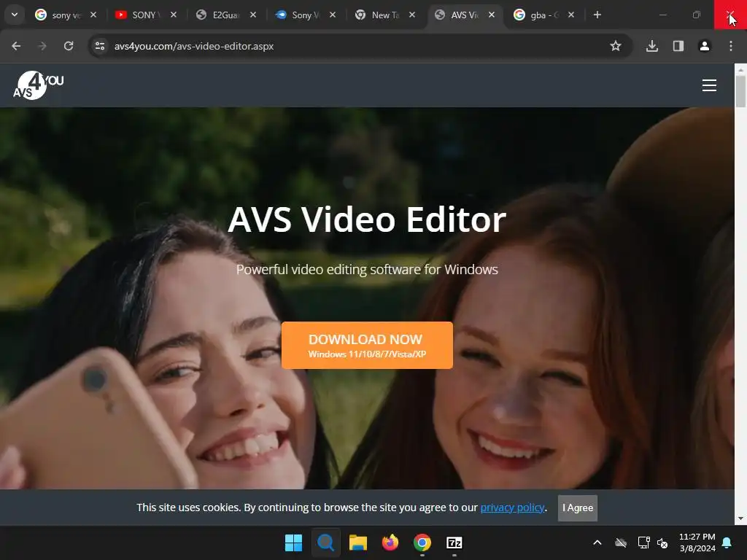Close the 'sony ve' Google tab
This screenshot has width=747, height=560.
93,15
